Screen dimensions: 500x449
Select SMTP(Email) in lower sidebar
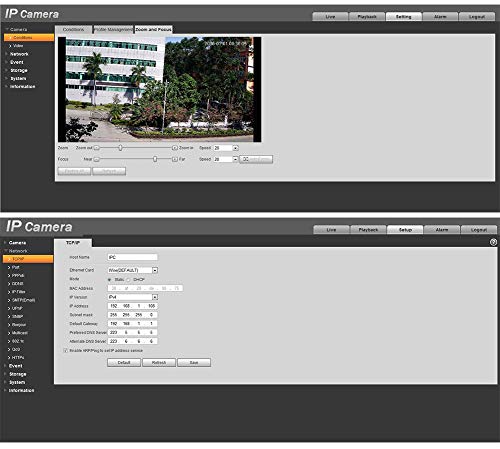point(23,300)
